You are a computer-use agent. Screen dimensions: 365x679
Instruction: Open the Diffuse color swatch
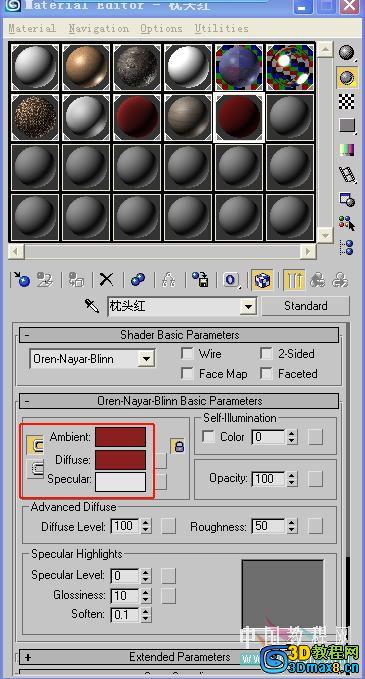(x=120, y=460)
